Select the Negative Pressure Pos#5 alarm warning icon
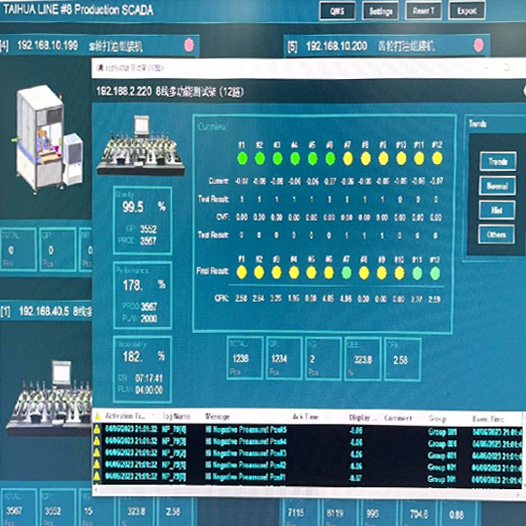Image resolution: width=526 pixels, height=526 pixels. click(97, 429)
